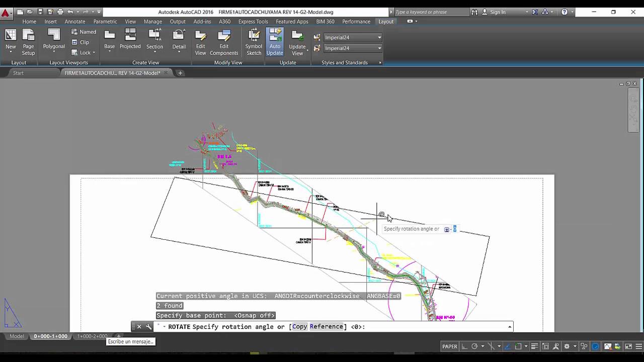This screenshot has width=644, height=362.
Task: Toggle Ortho mode in status bar
Action: pos(464,346)
